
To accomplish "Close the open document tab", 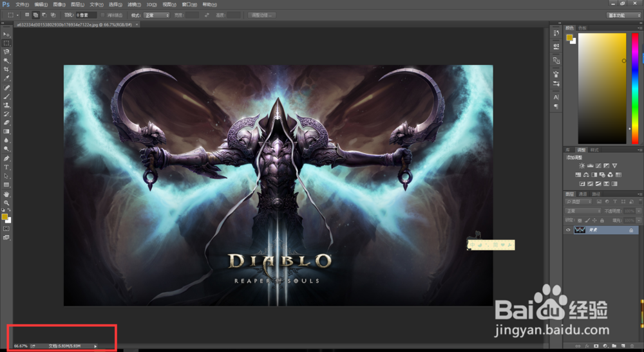I will (x=137, y=24).
